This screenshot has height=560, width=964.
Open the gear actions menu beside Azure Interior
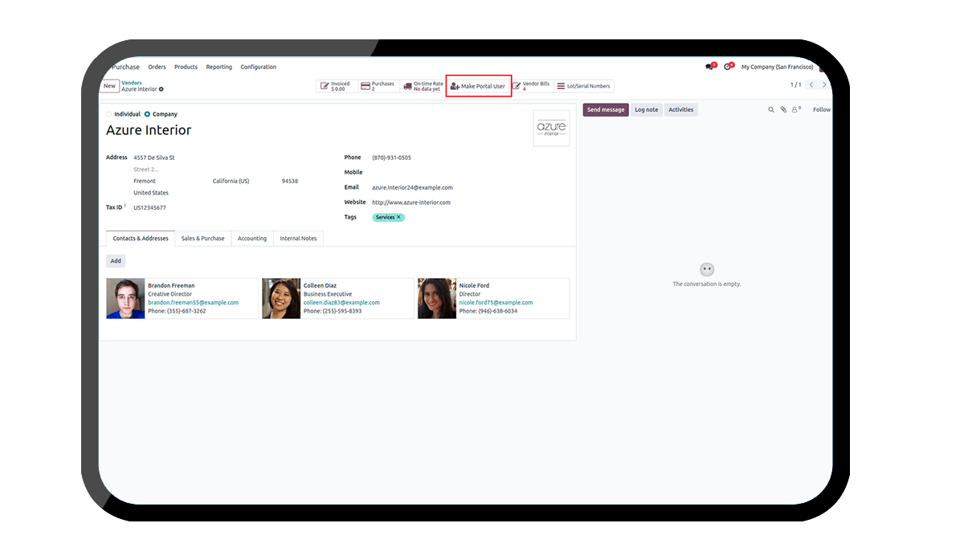click(x=161, y=89)
